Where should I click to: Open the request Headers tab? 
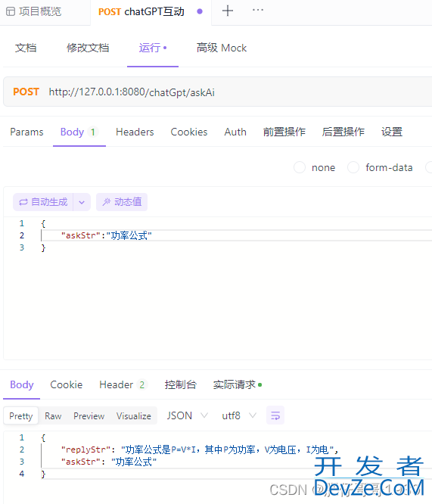tap(135, 132)
